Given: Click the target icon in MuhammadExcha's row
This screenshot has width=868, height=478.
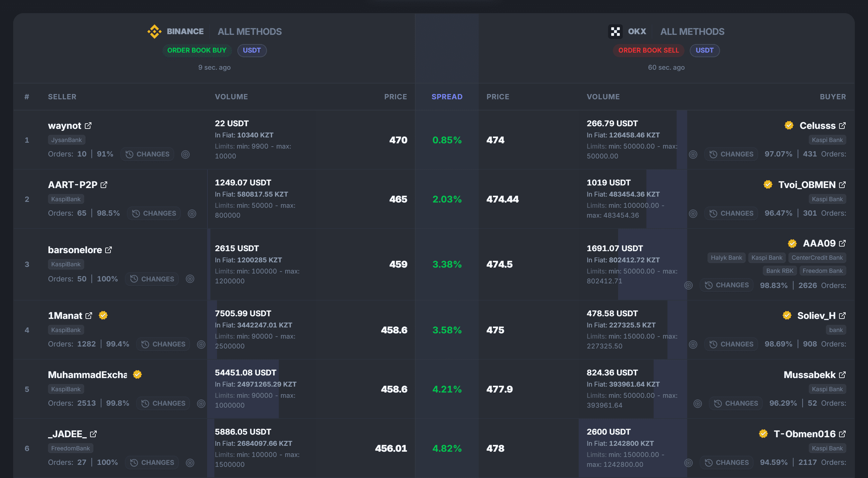Looking at the screenshot, I should click(201, 404).
